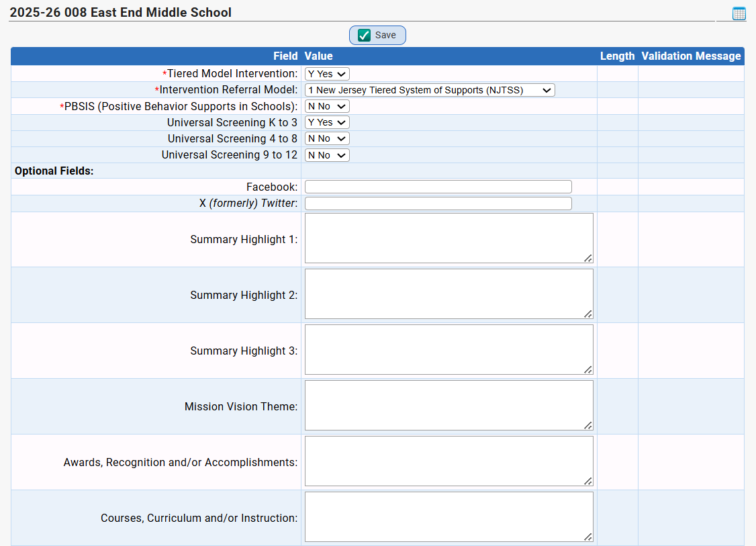Click the 'Intervention Referral Model:' label
Viewport: 756px width, 546px height.
tap(226, 90)
